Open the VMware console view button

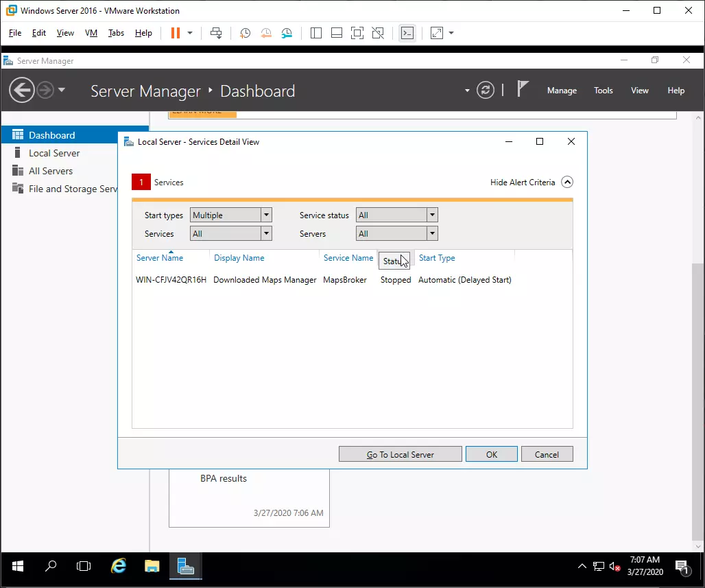click(407, 33)
